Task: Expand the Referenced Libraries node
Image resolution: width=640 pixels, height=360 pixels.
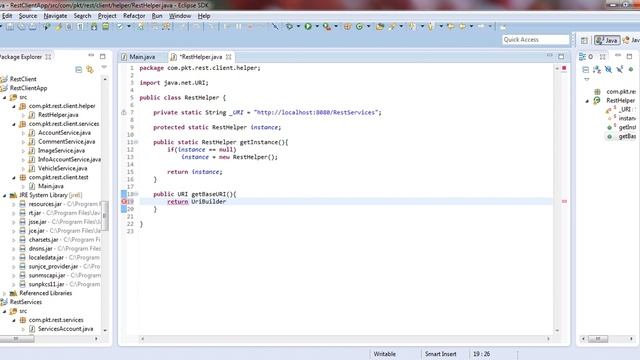Action: (5, 293)
